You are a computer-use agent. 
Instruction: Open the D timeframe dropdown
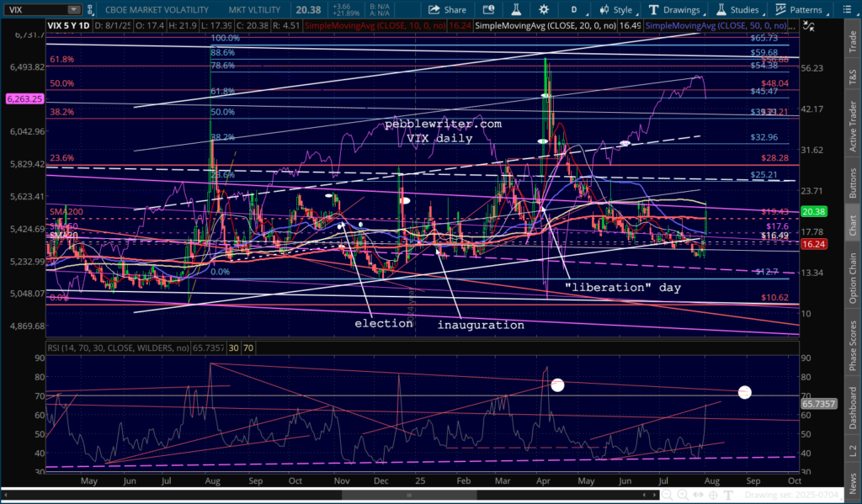[577, 10]
